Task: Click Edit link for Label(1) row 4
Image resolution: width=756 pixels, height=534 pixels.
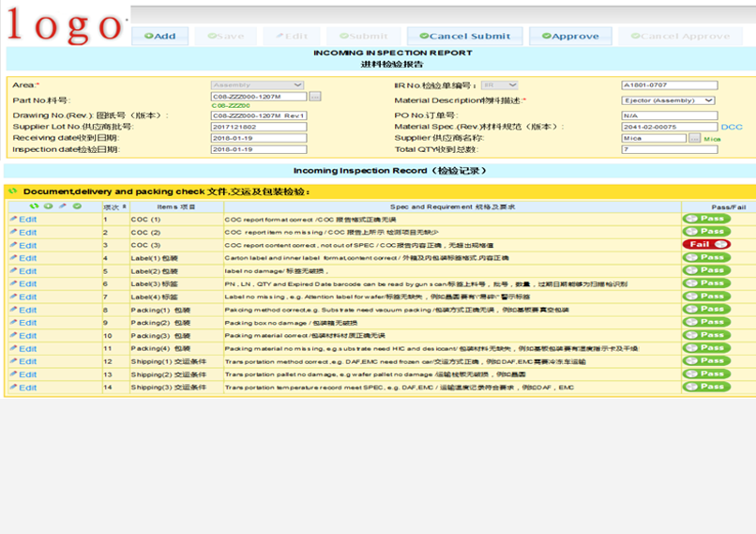Action: 27,258
